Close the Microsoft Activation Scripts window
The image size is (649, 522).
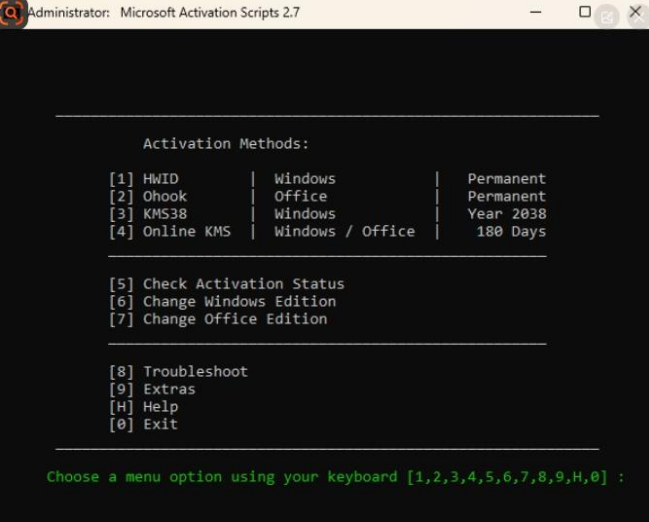click(x=634, y=13)
